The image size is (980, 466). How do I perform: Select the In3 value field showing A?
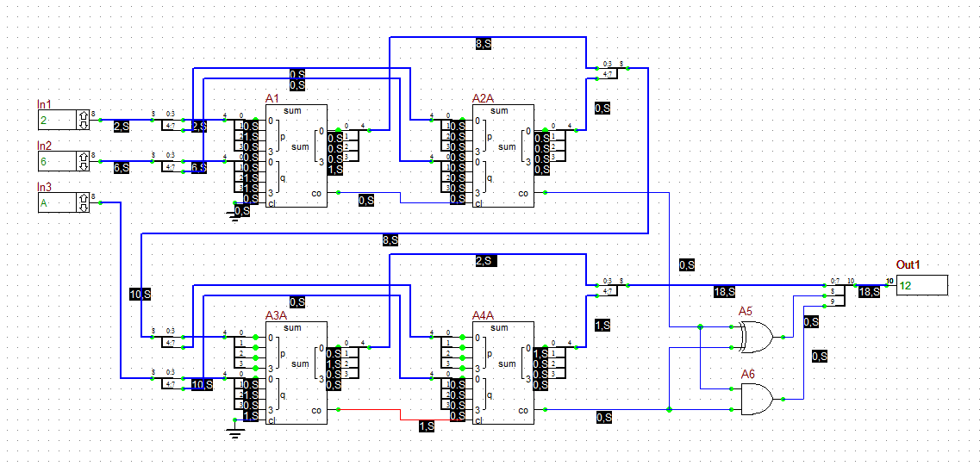[x=57, y=202]
